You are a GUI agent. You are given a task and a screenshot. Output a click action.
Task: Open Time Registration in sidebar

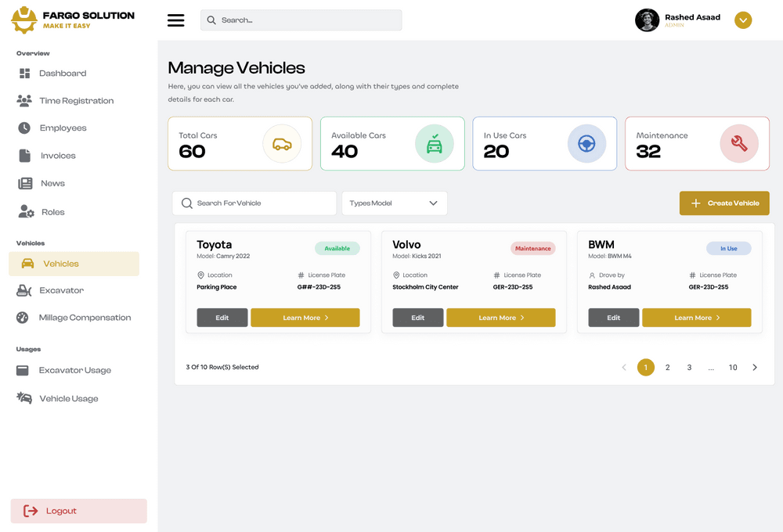coord(76,101)
